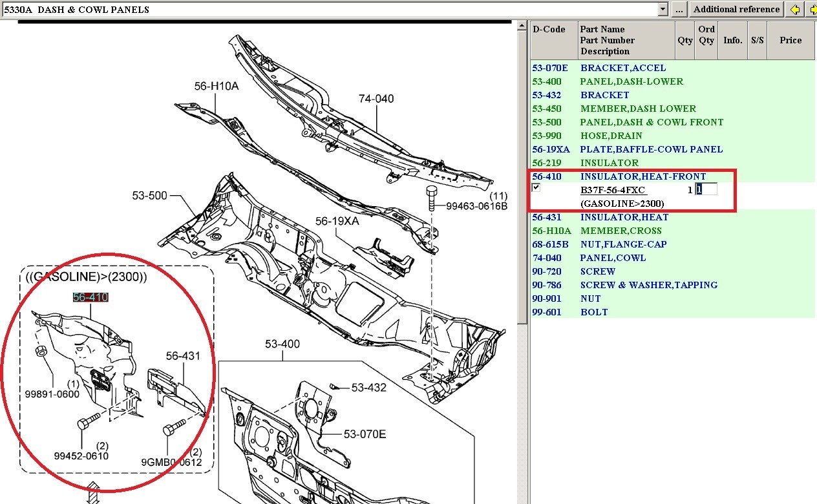Uncheck the B37F-56-4FXC part checkbox
Viewport: 817px width, 504px height.
(x=536, y=188)
